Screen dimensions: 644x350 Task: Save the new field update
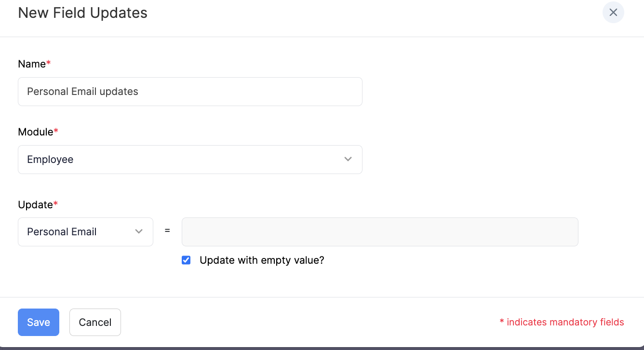(x=38, y=322)
